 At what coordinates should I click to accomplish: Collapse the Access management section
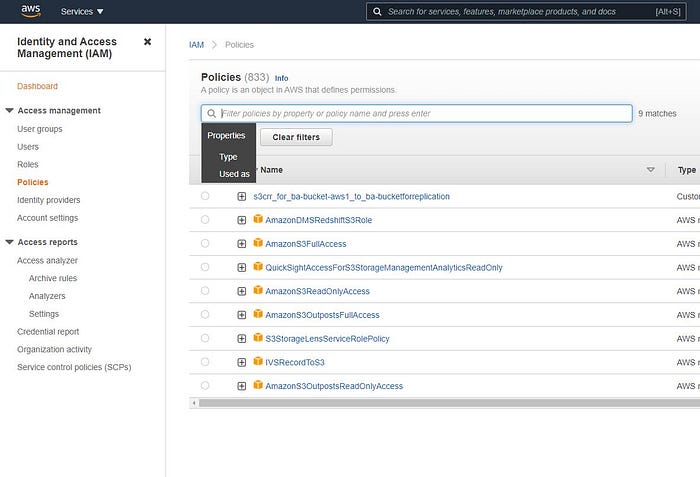(10, 111)
